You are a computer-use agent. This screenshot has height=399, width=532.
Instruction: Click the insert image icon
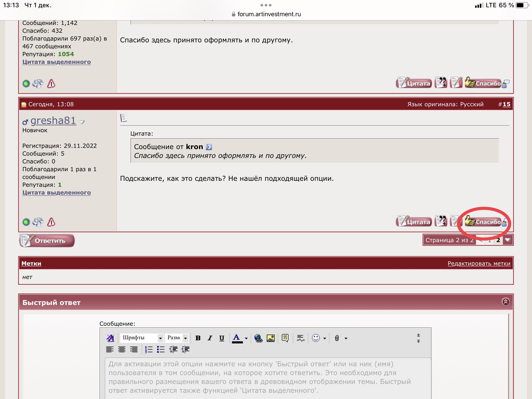[270, 338]
